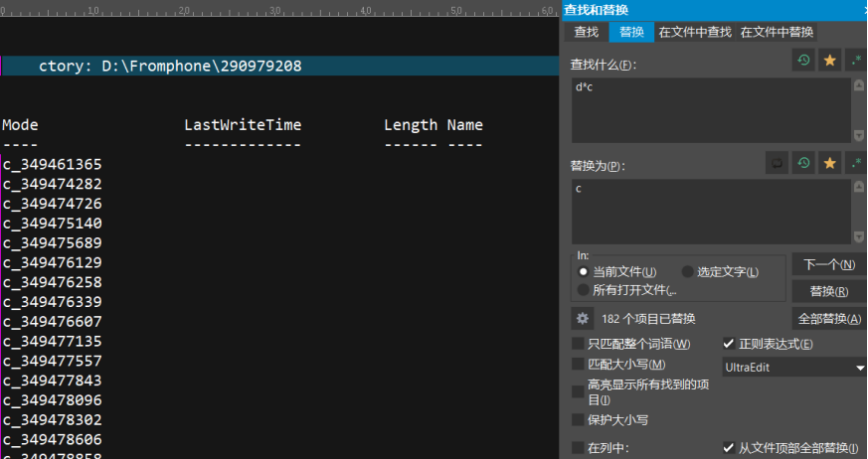Click line c_349477135
868x459 pixels.
53,341
